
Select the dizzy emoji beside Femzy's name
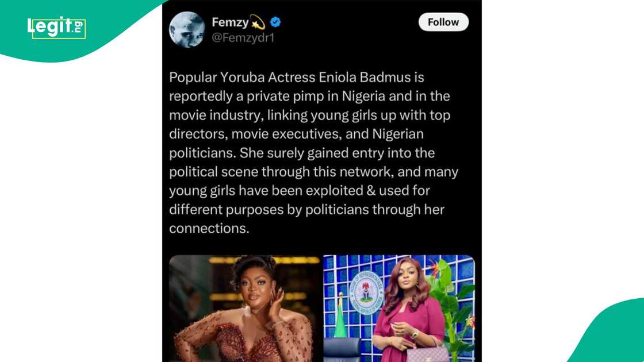tap(258, 21)
